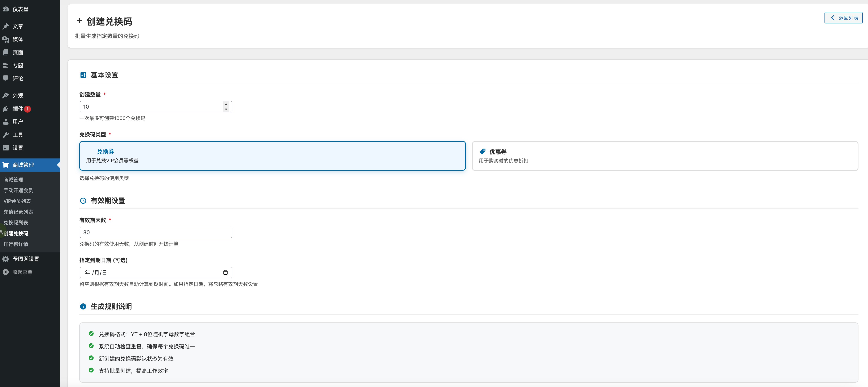Open the expiry date calendar picker
This screenshot has height=387, width=868.
(225, 273)
